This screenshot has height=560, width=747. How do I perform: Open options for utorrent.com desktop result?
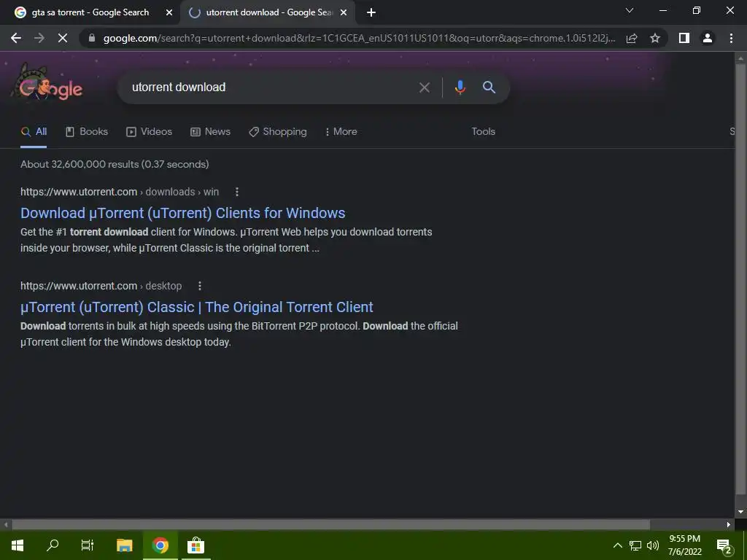(200, 286)
